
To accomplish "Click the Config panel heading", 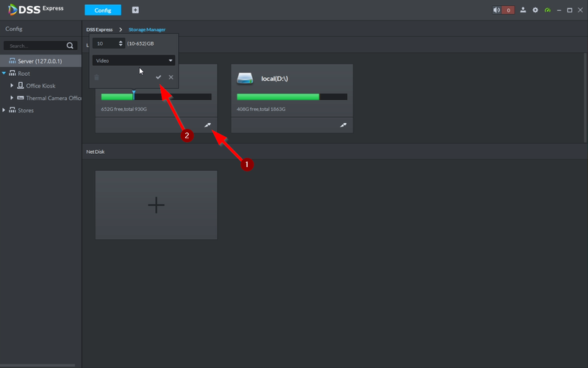I will pyautogui.click(x=14, y=29).
